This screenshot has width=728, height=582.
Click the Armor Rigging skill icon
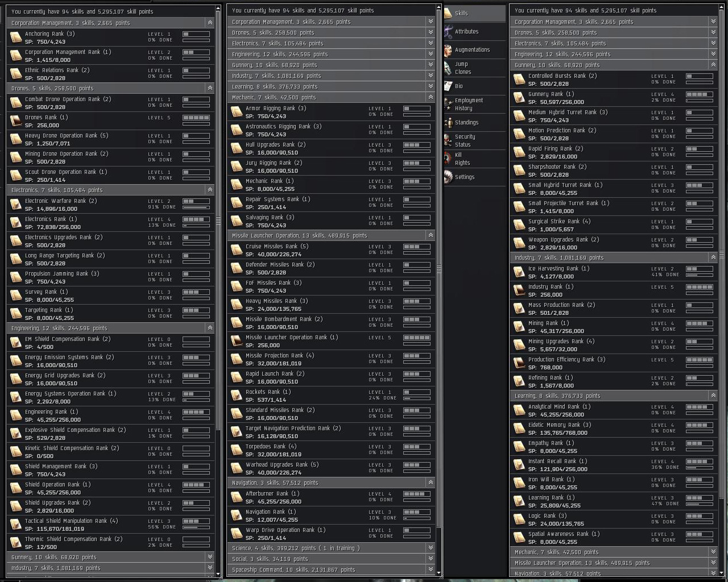point(237,112)
